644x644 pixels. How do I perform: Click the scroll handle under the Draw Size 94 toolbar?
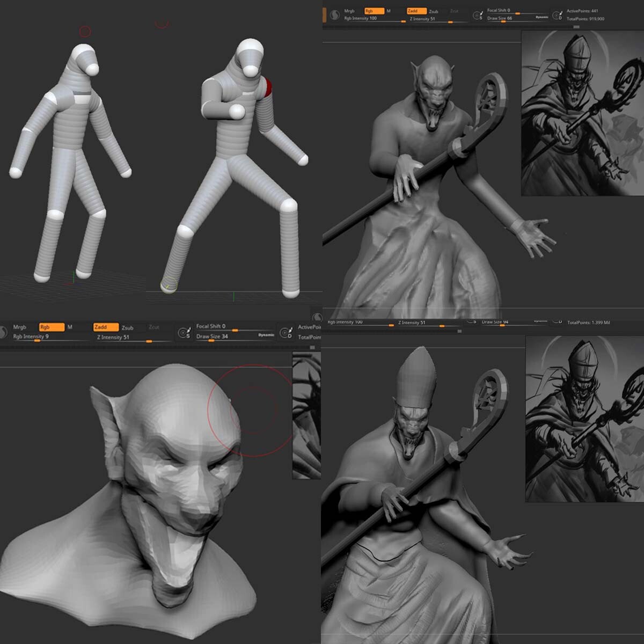[x=459, y=331]
